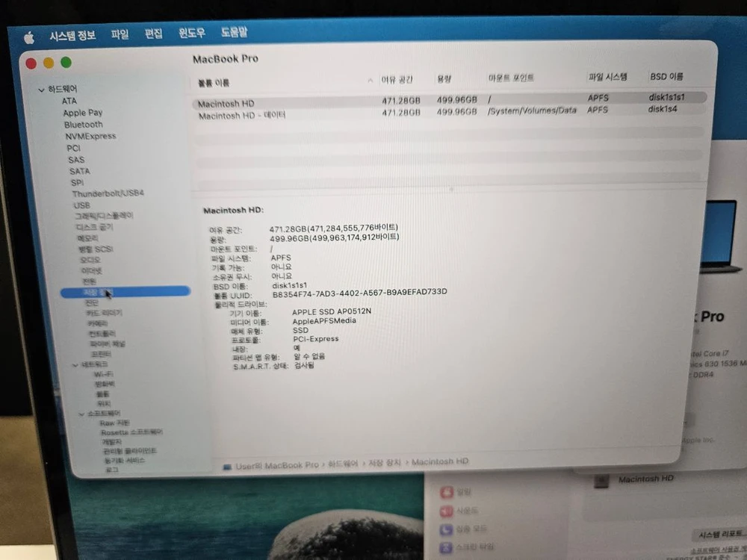
Task: Collapse the 소프트웨어 section chevron
Action: [81, 414]
